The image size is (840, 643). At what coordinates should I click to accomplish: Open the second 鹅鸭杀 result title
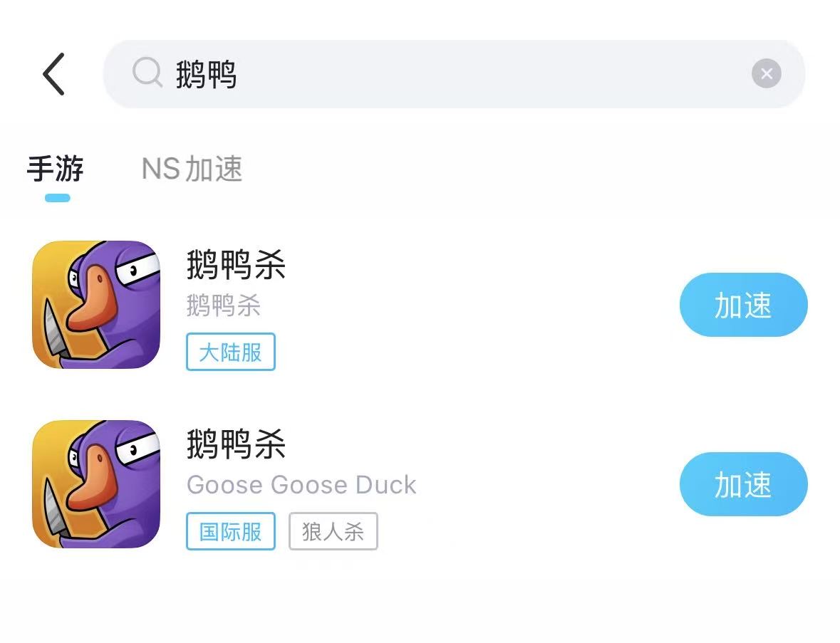[237, 444]
